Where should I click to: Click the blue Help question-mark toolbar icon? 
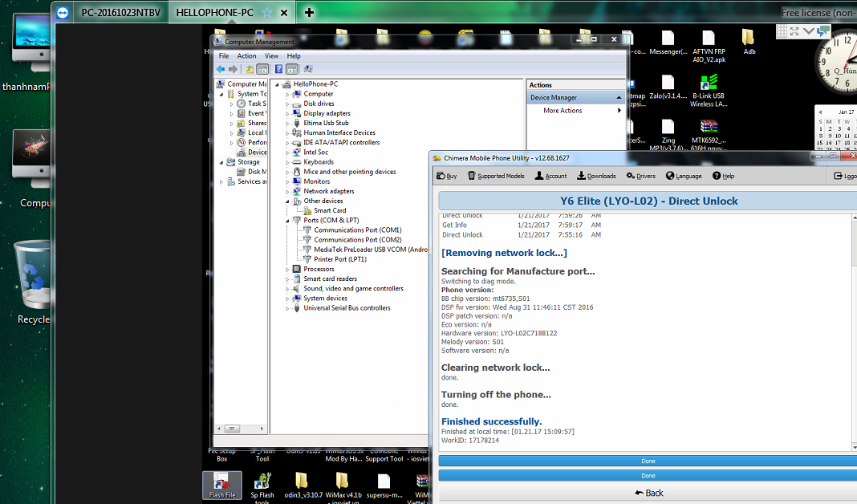278,69
